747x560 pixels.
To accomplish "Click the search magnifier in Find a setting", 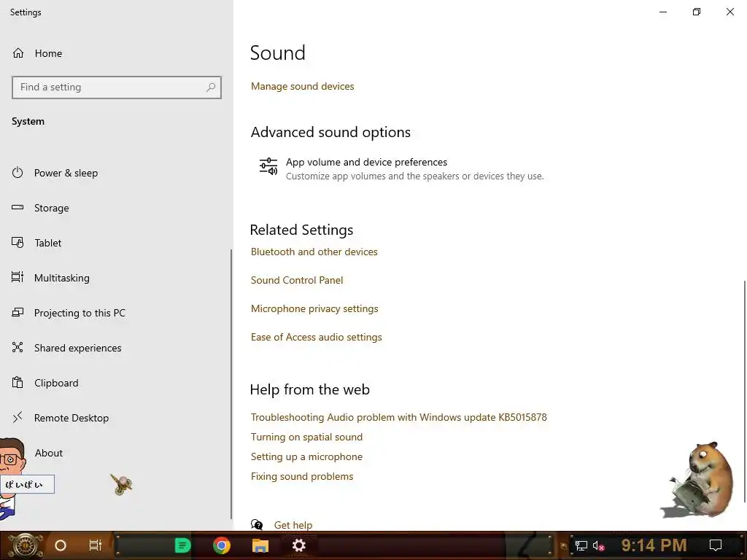I will tap(211, 87).
